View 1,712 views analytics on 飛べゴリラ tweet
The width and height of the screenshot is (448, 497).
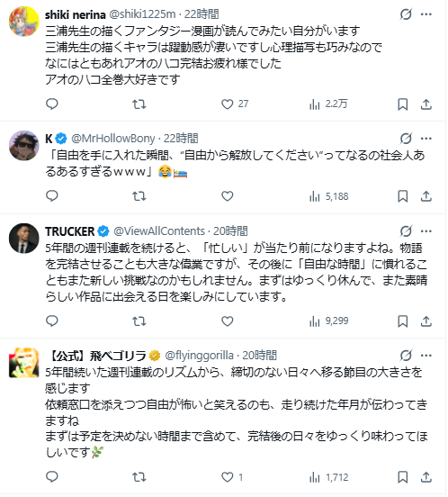tap(329, 477)
